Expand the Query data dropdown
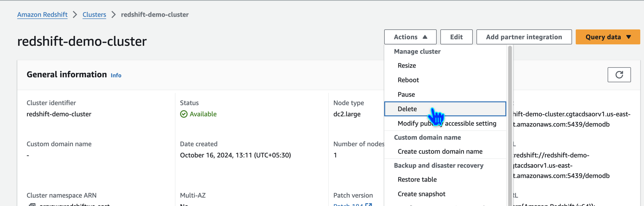The width and height of the screenshot is (644, 206). coord(607,37)
